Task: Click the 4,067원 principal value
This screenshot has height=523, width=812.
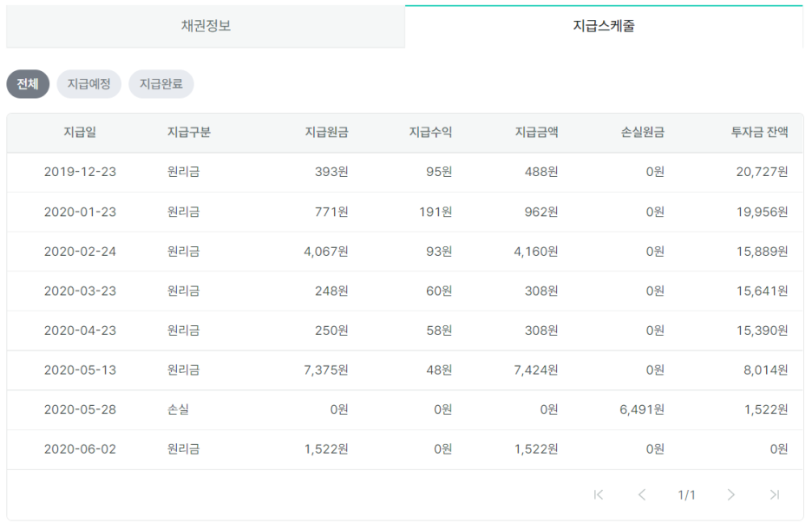Action: tap(325, 252)
